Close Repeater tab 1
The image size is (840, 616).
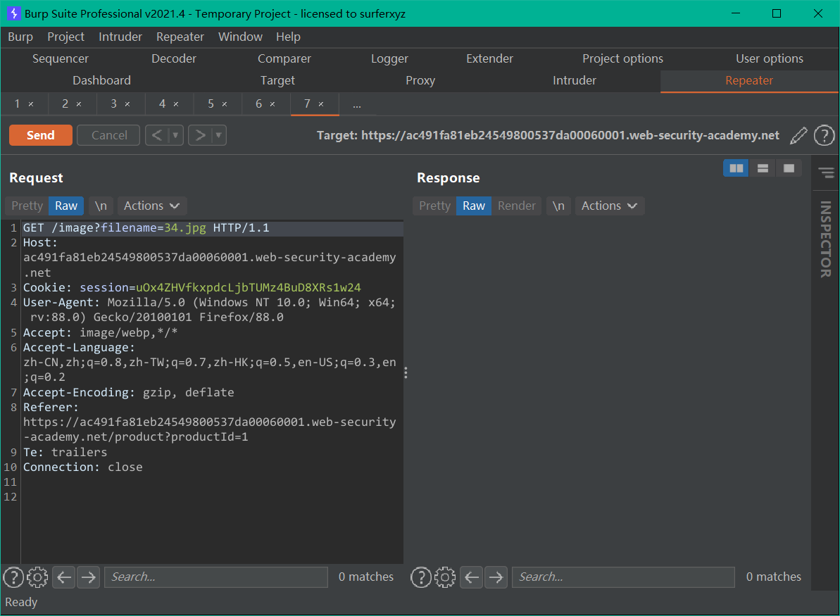[31, 104]
